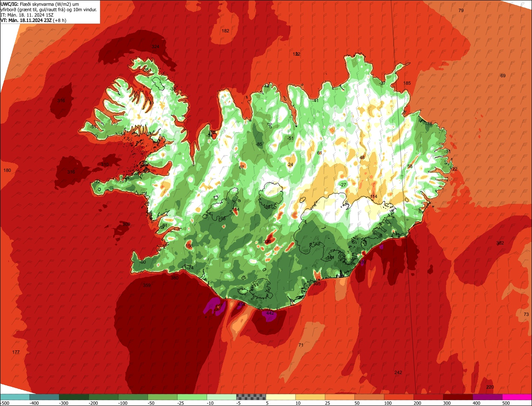Click the map value '442' on the south coast
This screenshot has width=532, height=406.
pos(270,313)
